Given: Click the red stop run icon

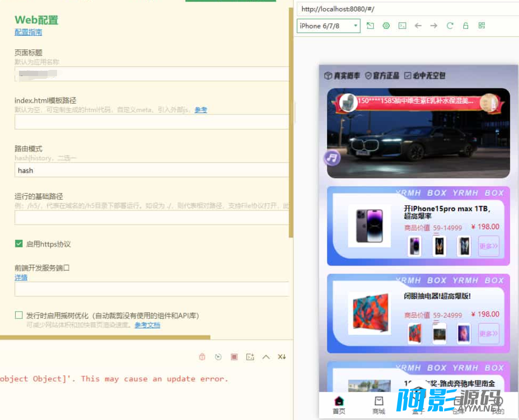Looking at the screenshot, I should click(234, 357).
